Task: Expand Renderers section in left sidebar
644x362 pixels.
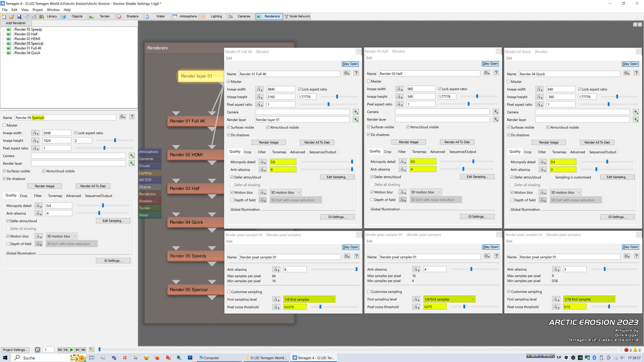Action: point(148,194)
